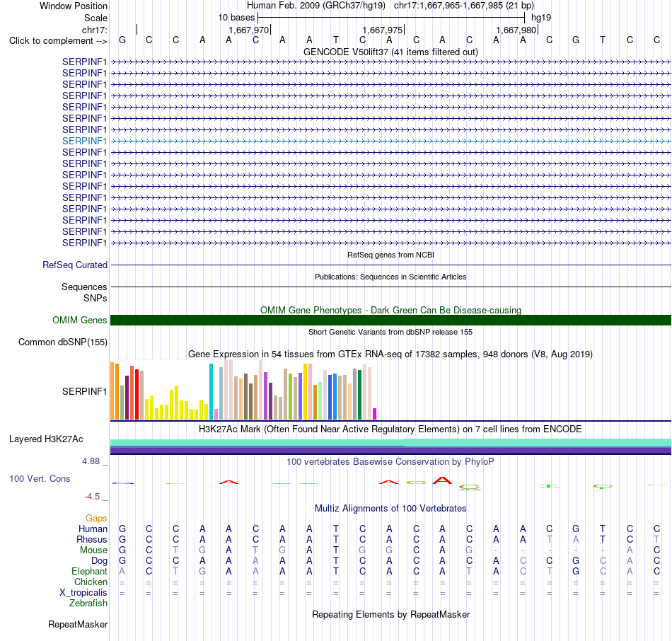Select the light-blue highlighted SERPINF1 transcript label

pos(84,141)
